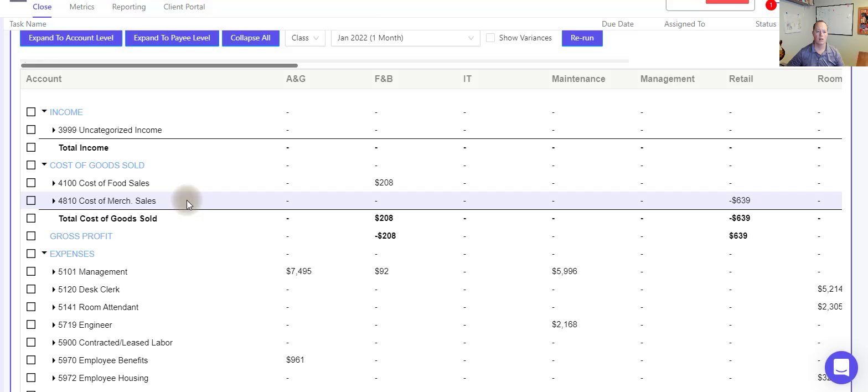Open the GROSS PROFIT link
Image resolution: width=868 pixels, height=392 pixels.
pos(81,236)
